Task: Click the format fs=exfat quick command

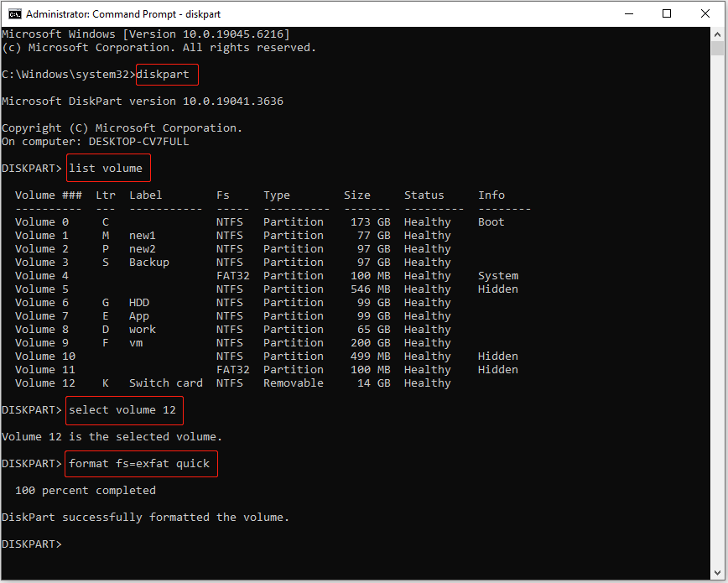Action: click(x=140, y=463)
